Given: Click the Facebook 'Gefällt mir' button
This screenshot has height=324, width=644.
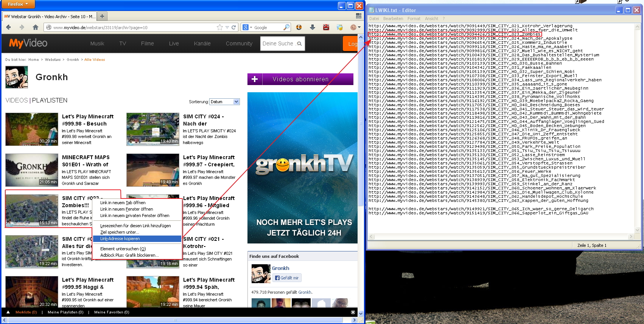Looking at the screenshot, I should [287, 278].
